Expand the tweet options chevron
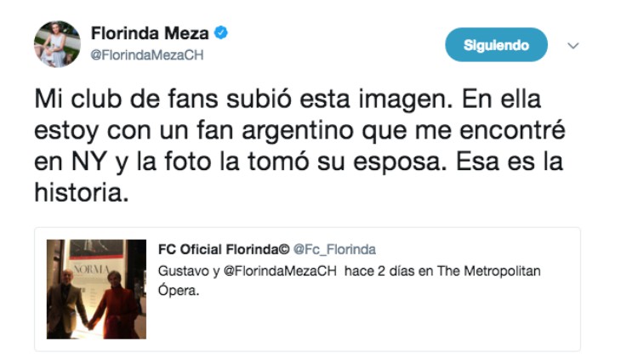The height and width of the screenshot is (364, 621). click(573, 45)
